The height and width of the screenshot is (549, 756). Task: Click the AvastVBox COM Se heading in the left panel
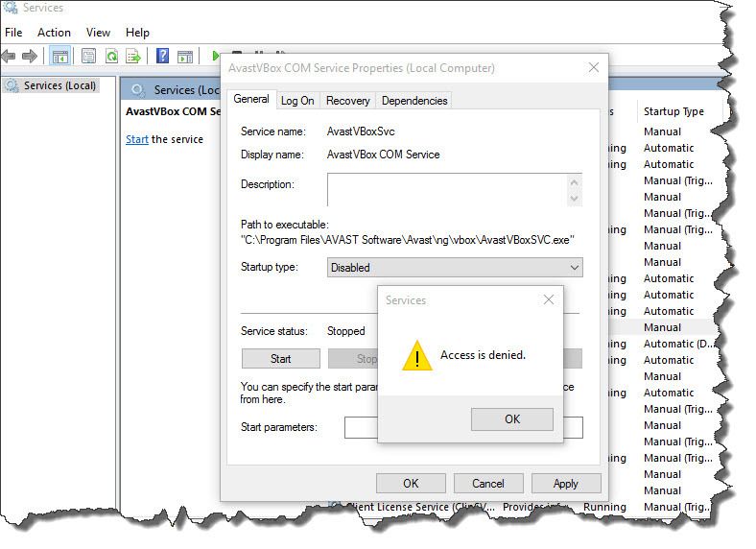[173, 111]
